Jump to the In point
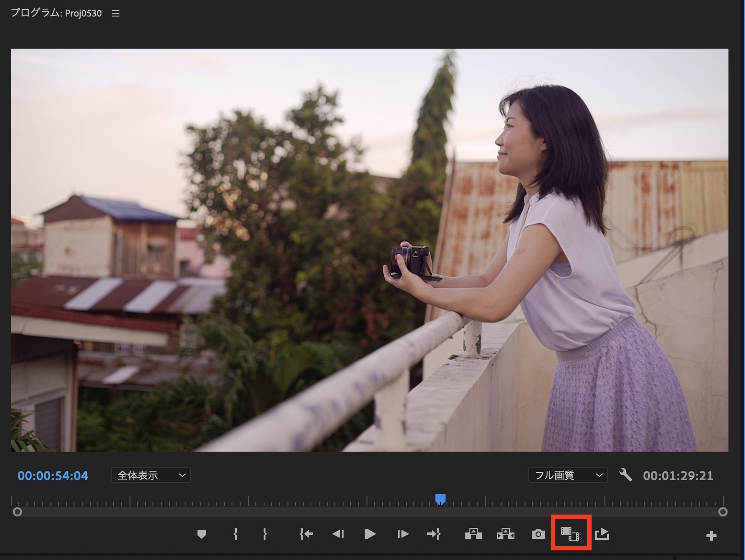 click(306, 534)
